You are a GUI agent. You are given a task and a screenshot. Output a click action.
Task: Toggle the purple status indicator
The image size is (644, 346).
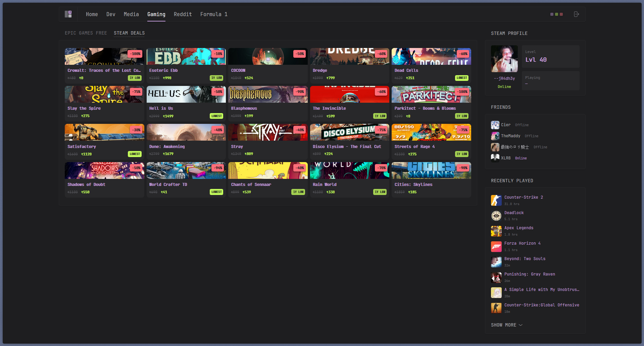551,14
